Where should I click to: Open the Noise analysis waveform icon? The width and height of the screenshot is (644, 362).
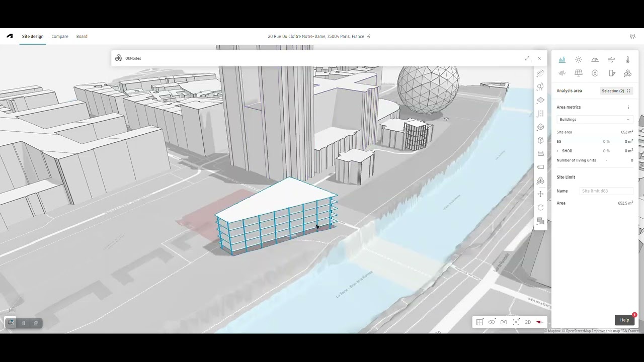(x=562, y=73)
